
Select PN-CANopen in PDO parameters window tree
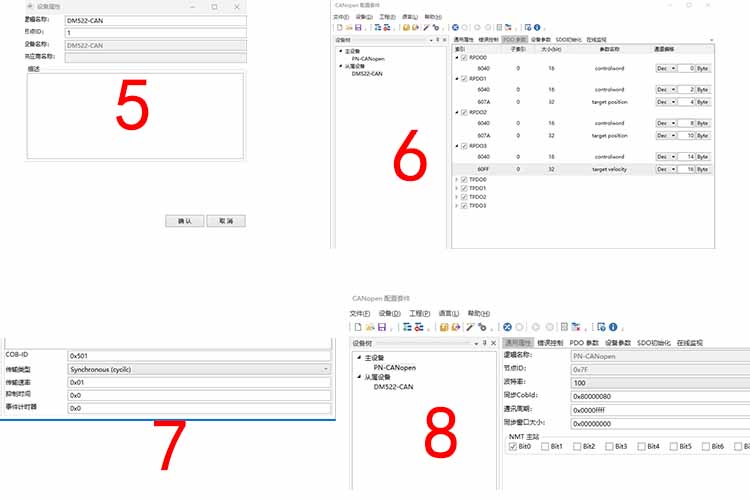(x=368, y=59)
